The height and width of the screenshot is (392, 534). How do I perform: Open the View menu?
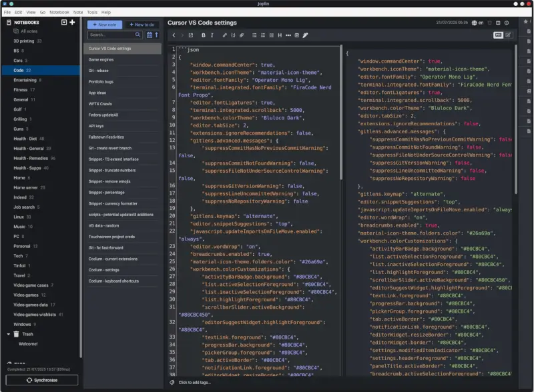[x=31, y=12]
